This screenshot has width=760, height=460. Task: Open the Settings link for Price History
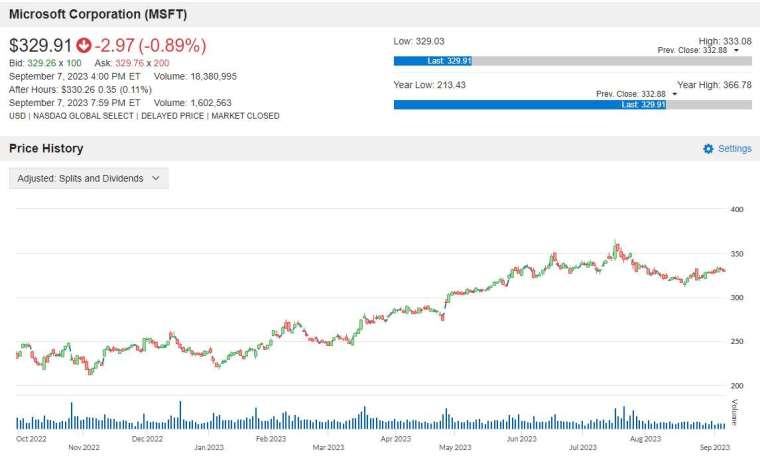735,149
